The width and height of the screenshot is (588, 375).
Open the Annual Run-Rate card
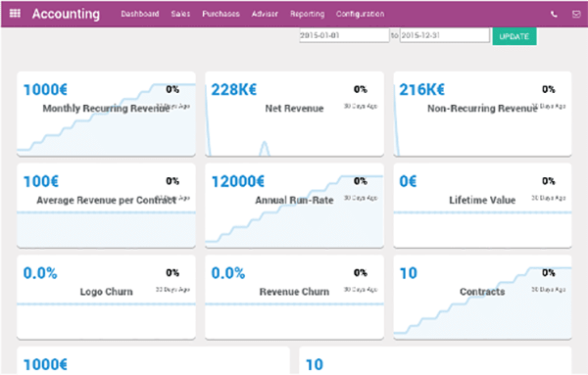click(x=294, y=206)
